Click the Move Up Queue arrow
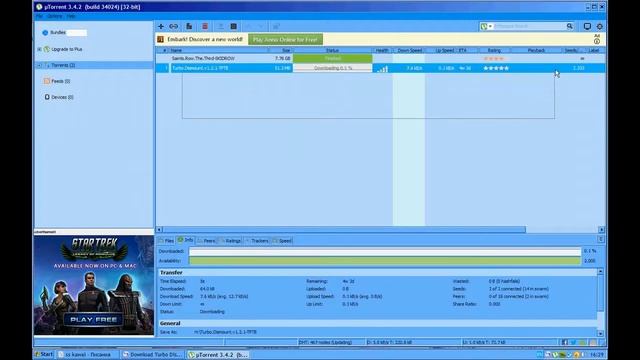 [248, 26]
